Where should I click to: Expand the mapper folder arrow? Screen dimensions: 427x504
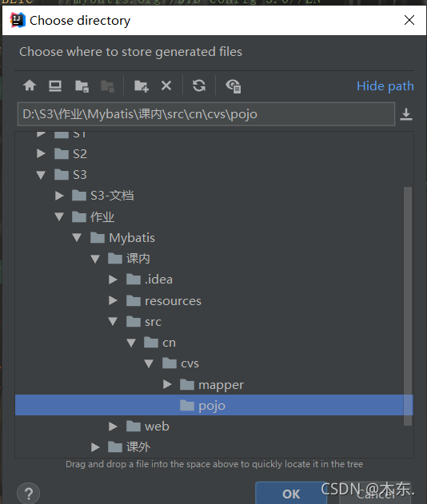[167, 384]
